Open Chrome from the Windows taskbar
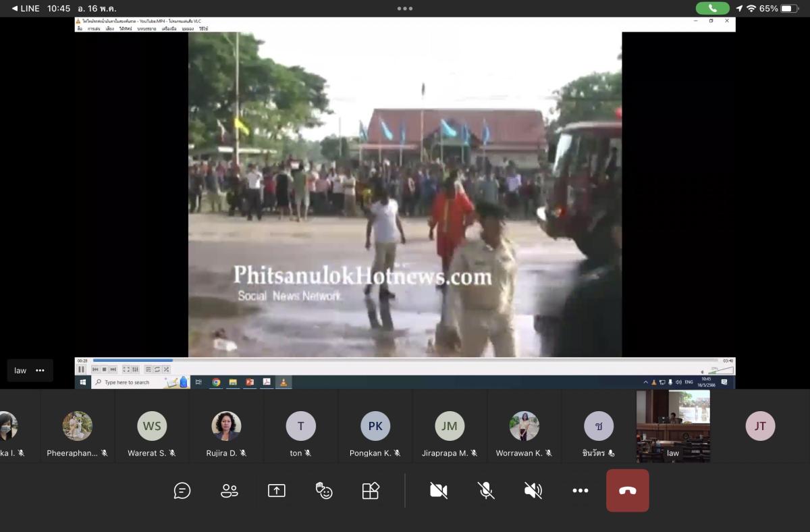Image resolution: width=810 pixels, height=532 pixels. pos(216,382)
